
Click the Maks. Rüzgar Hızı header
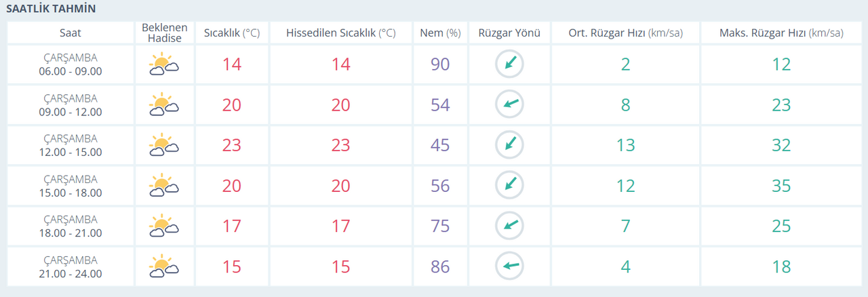point(781,33)
